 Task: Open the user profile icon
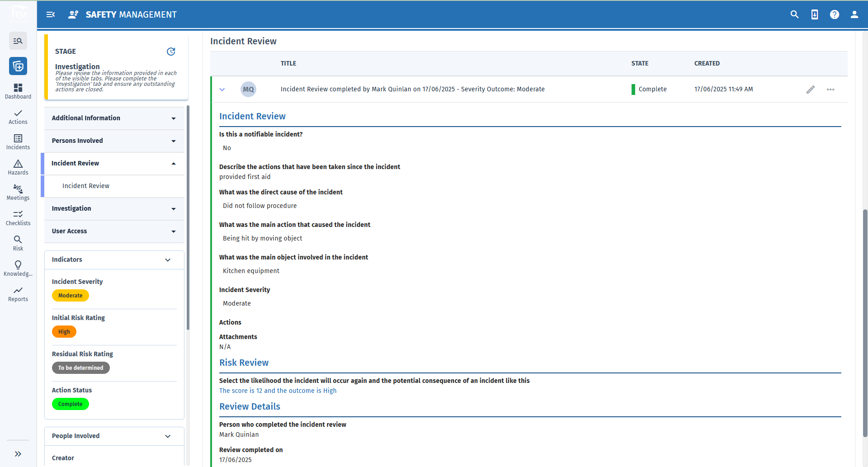[x=854, y=14]
